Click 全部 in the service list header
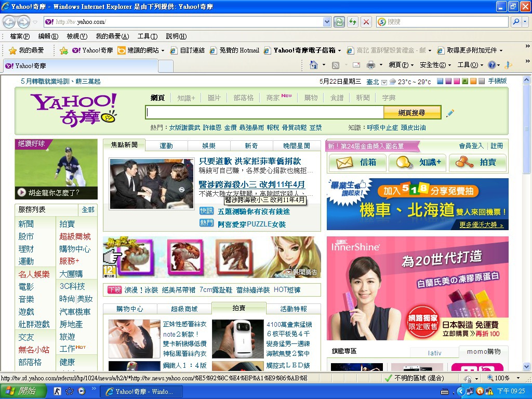 (x=88, y=210)
